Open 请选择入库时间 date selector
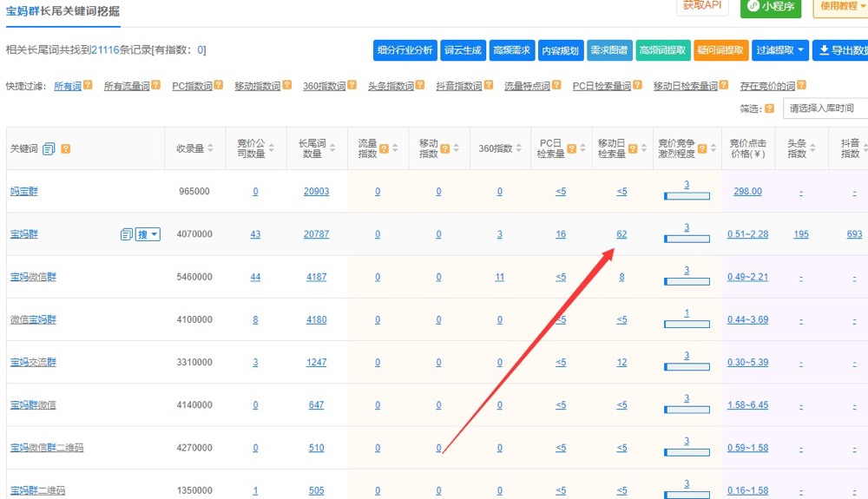 pos(825,108)
